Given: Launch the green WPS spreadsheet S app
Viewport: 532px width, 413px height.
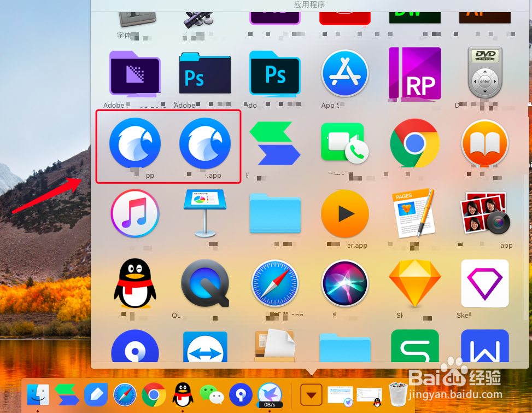Looking at the screenshot, I should (x=415, y=346).
